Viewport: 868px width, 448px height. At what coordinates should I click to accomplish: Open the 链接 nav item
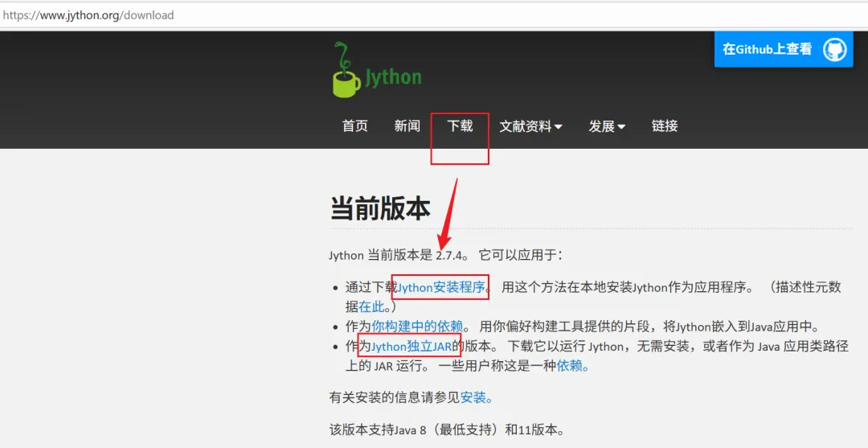[665, 126]
